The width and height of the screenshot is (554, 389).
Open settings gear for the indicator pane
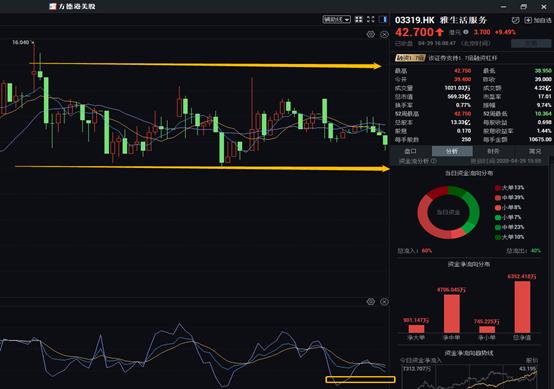371,301
